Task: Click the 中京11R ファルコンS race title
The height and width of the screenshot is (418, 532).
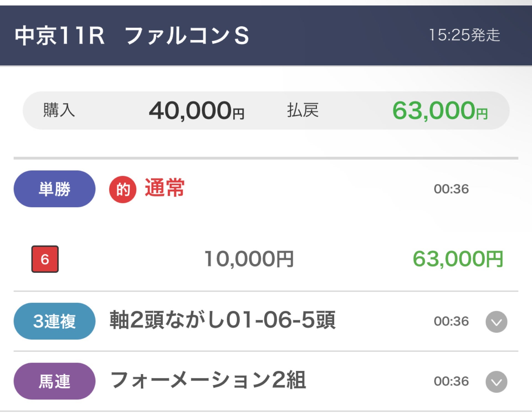Action: [132, 35]
